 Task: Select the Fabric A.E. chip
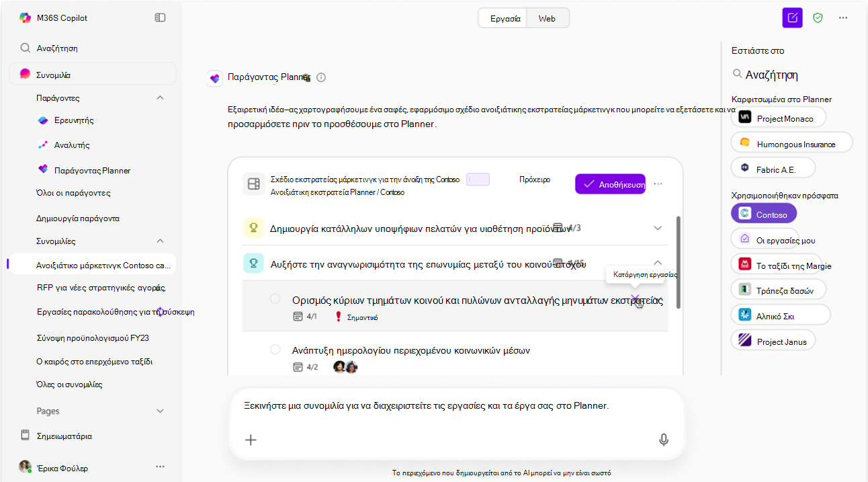click(x=773, y=168)
